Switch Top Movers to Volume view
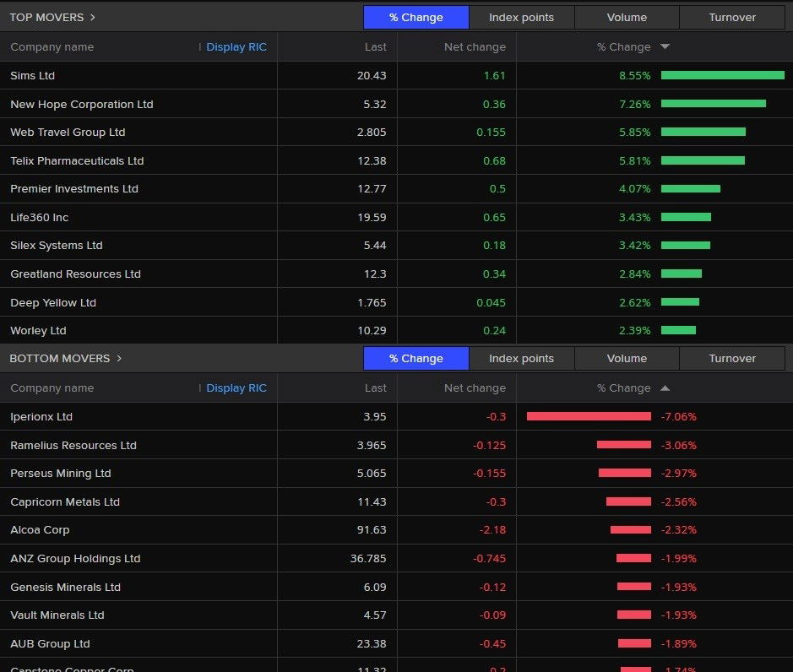The width and height of the screenshot is (793, 672). pos(627,17)
